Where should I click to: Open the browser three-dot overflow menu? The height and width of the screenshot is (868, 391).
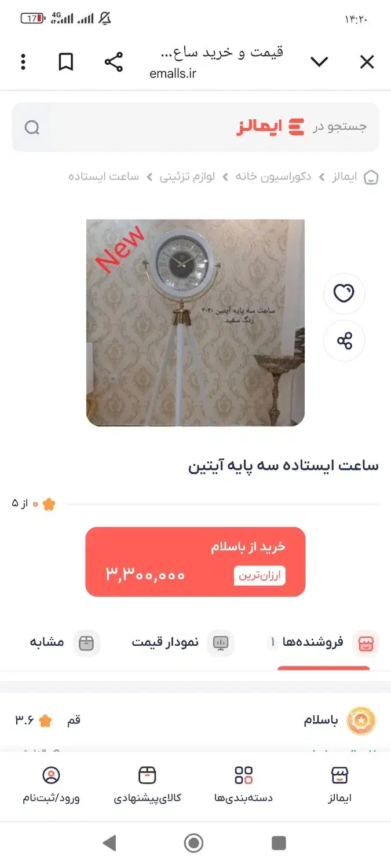pos(23,62)
